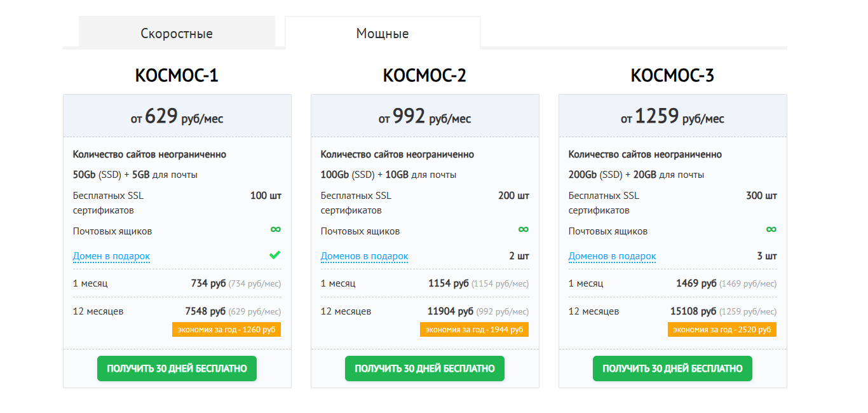Open Доменов в подарок link in КОСМОС-2
The image size is (868, 413).
[x=364, y=257]
